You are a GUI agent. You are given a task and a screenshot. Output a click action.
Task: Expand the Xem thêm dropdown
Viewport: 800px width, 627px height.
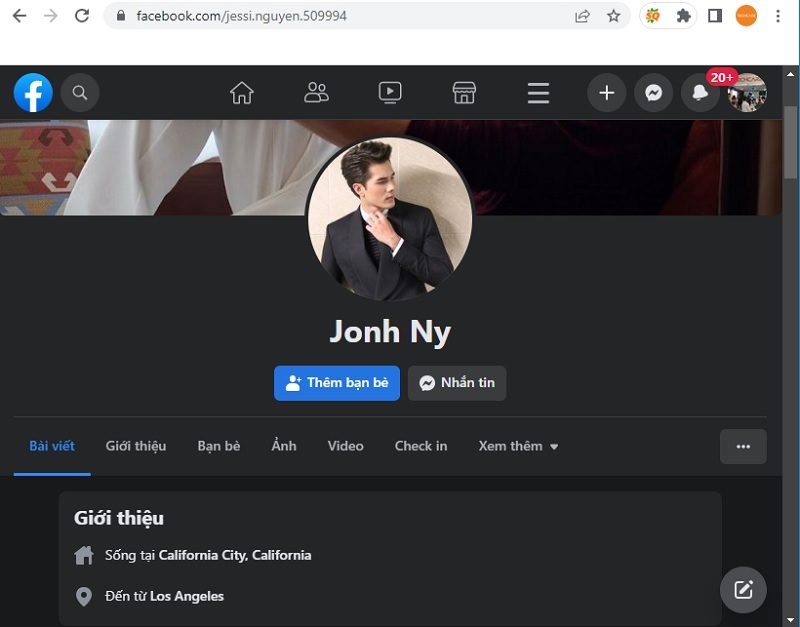pyautogui.click(x=518, y=446)
